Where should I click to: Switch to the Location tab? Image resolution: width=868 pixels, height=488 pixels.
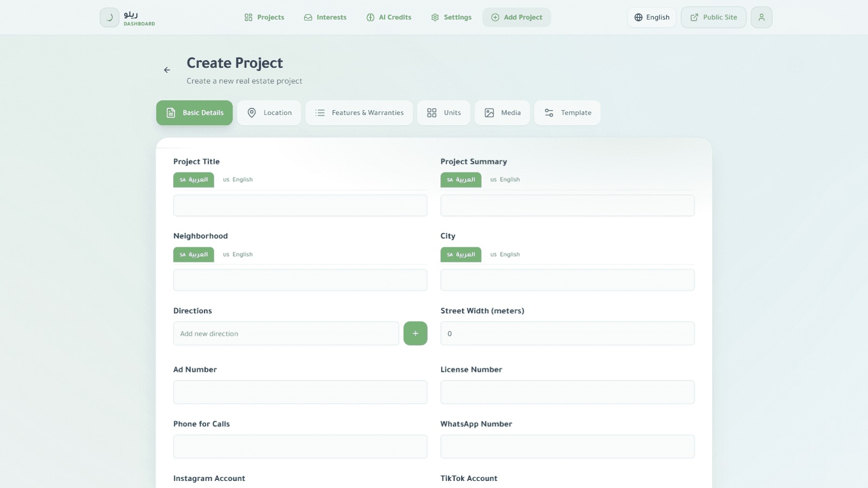click(x=269, y=113)
